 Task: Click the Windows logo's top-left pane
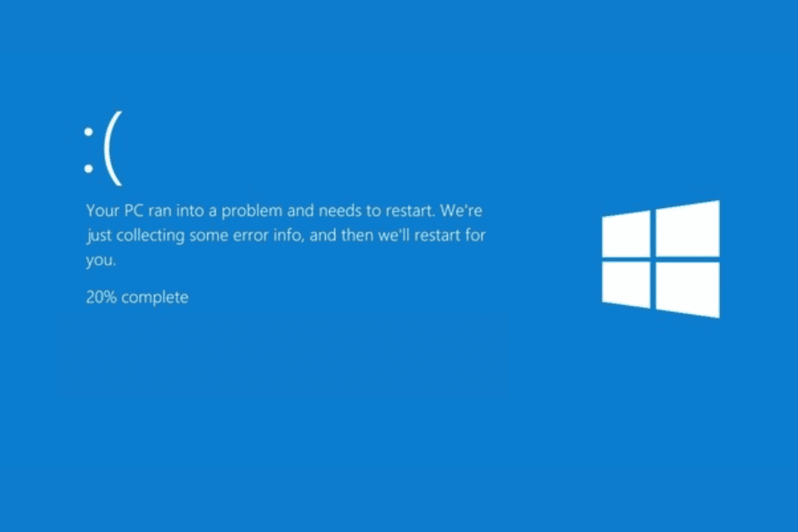tap(626, 233)
